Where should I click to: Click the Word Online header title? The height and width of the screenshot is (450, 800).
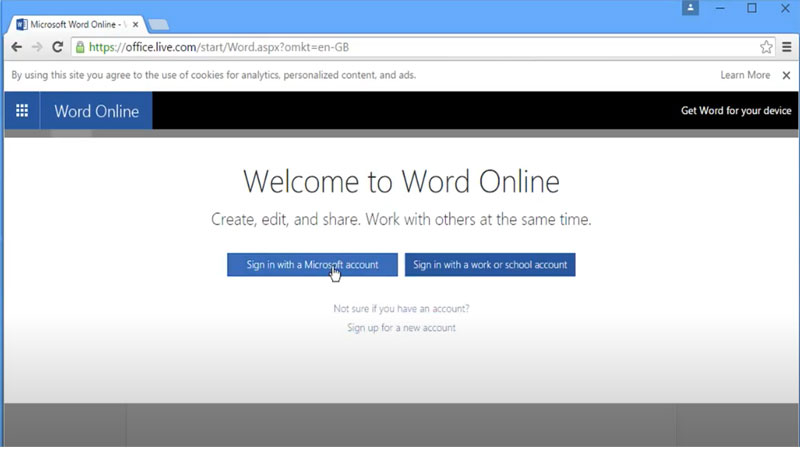pos(96,111)
